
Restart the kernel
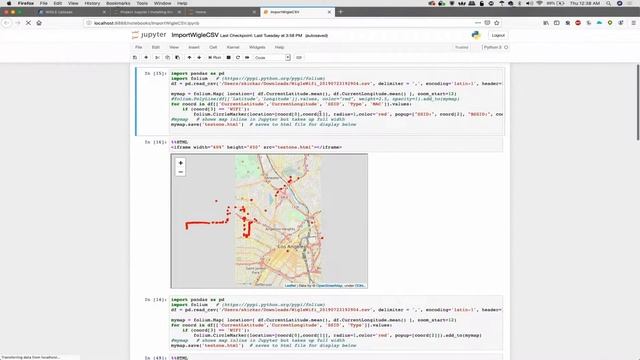pos(238,58)
